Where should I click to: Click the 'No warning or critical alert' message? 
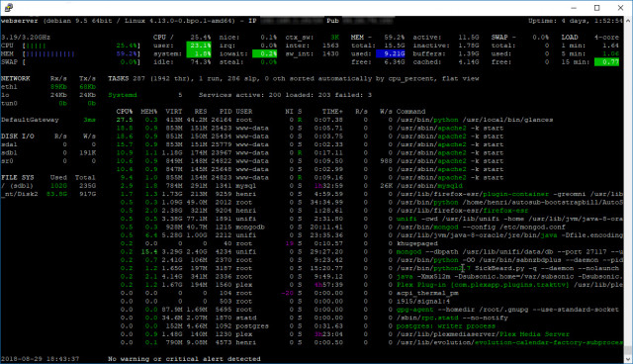(184, 359)
